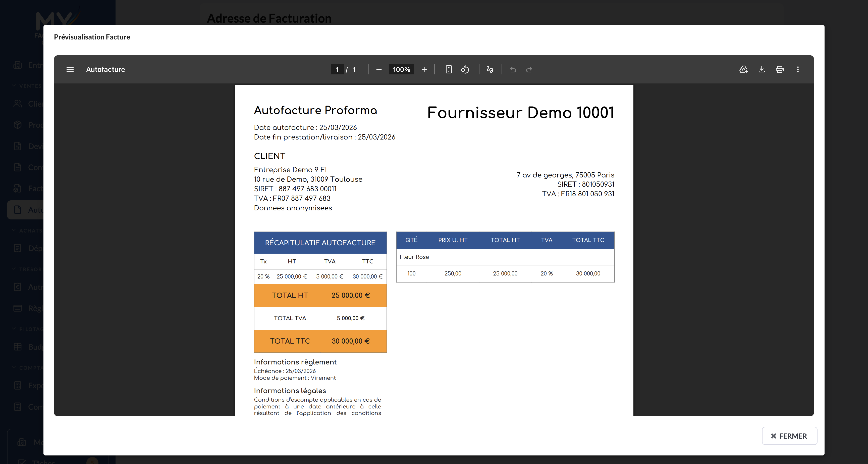Click the Autofacture file icon in sidebar
Image resolution: width=868 pixels, height=464 pixels.
click(x=18, y=210)
